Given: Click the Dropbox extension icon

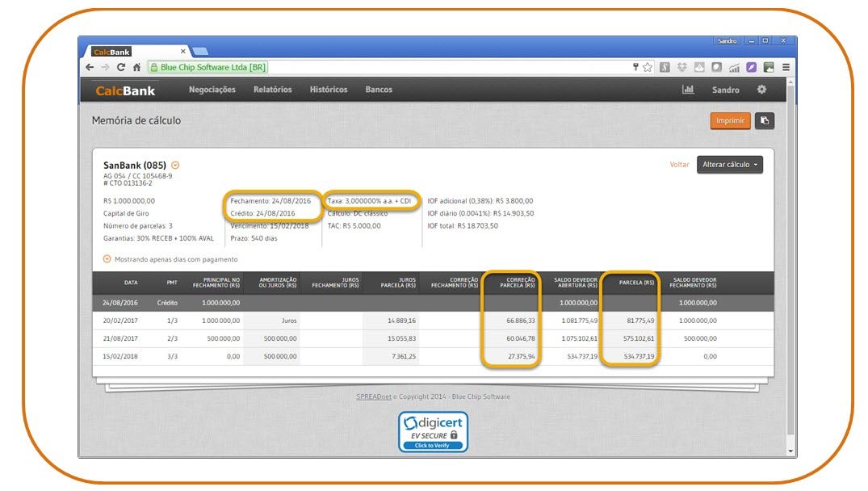Looking at the screenshot, I should click(x=681, y=67).
